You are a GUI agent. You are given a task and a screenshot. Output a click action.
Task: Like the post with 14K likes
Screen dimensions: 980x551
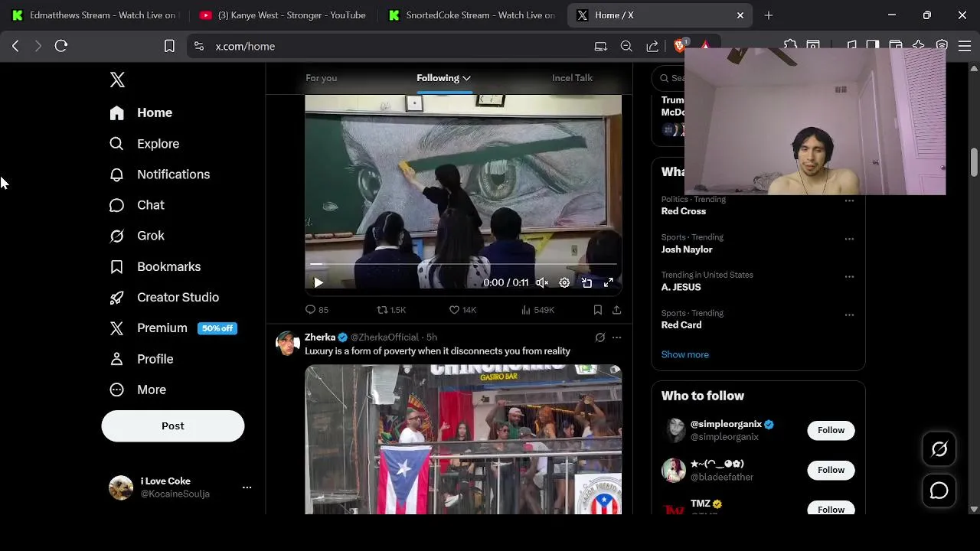pos(462,310)
